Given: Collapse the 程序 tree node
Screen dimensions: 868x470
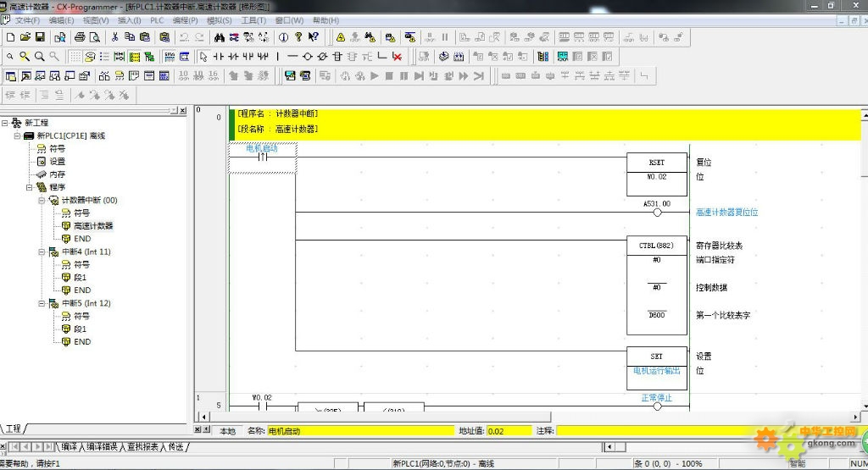Looking at the screenshot, I should pyautogui.click(x=30, y=187).
